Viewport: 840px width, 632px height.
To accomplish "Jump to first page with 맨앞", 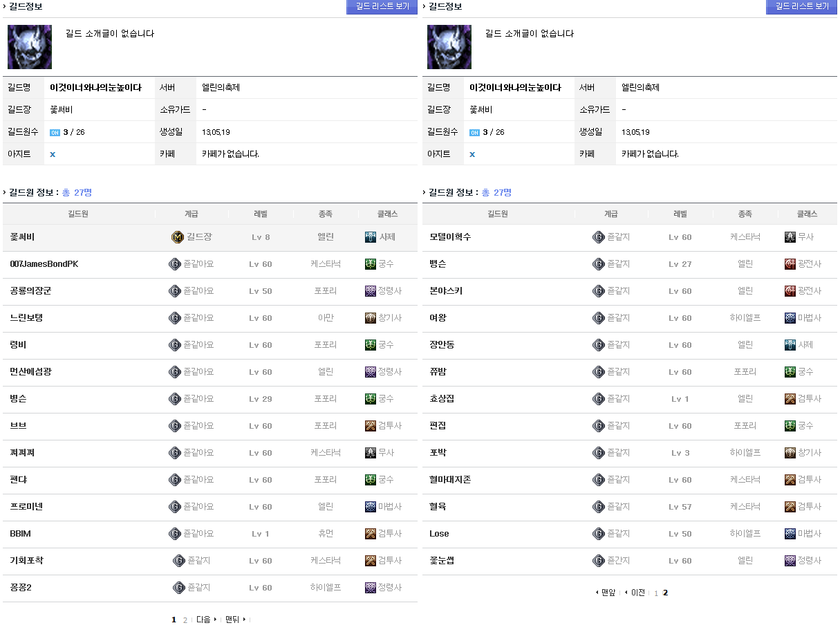I will tap(606, 593).
